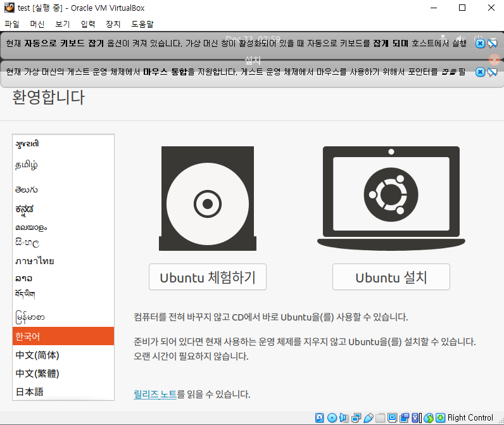
Task: Select தமிழ் in the language list
Action: click(63, 165)
